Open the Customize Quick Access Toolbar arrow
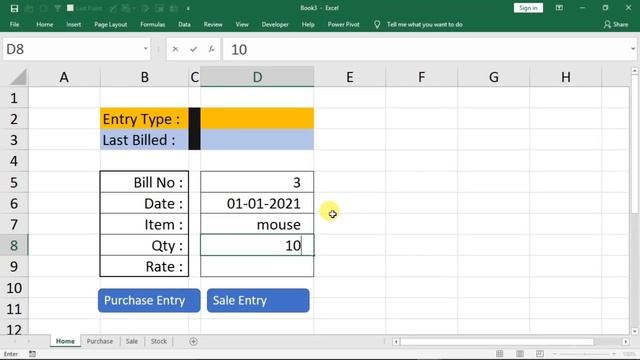The width and height of the screenshot is (640, 360). pos(188,8)
